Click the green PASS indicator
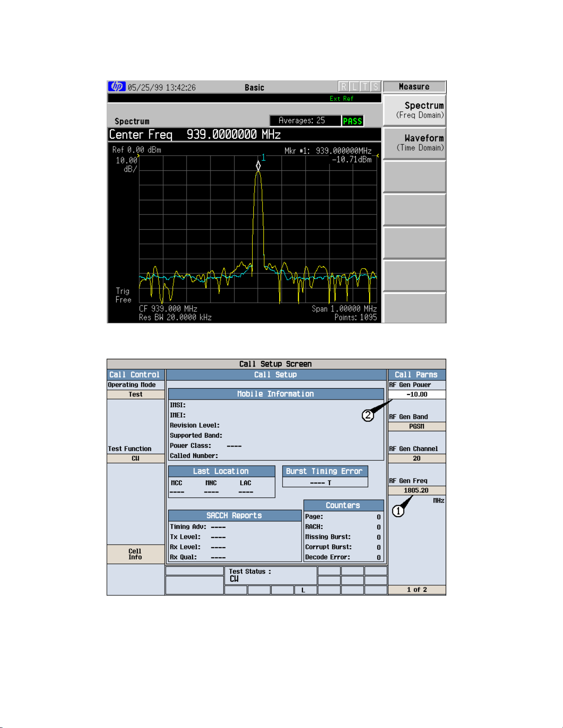This screenshot has width=563, height=728. (353, 121)
